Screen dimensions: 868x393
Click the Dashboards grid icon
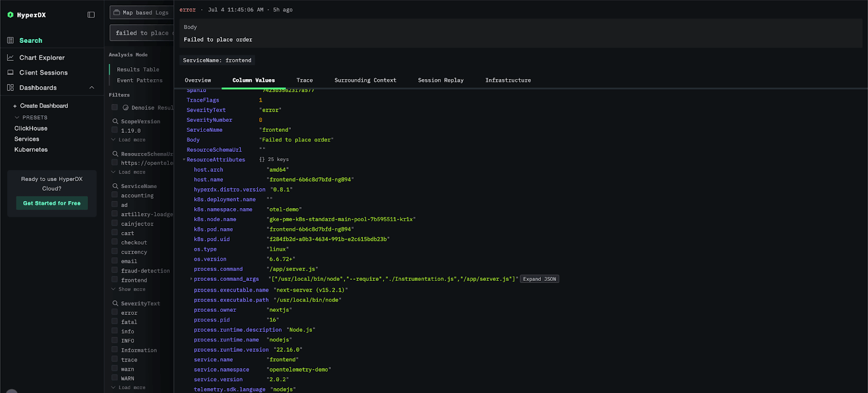tap(10, 88)
